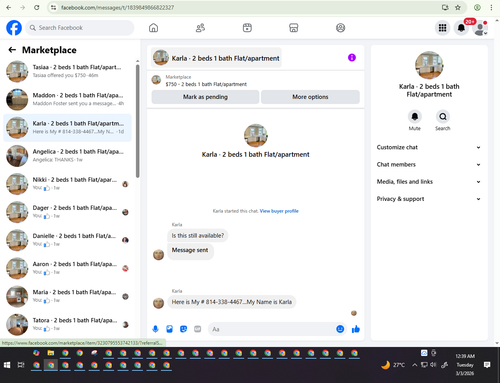Image resolution: width=500 pixels, height=383 pixels.
Task: Open site information icon in address bar
Action: (53, 7)
